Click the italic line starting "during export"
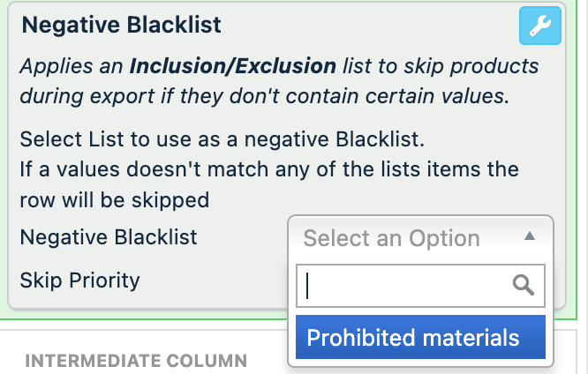The image size is (588, 374). [264, 95]
